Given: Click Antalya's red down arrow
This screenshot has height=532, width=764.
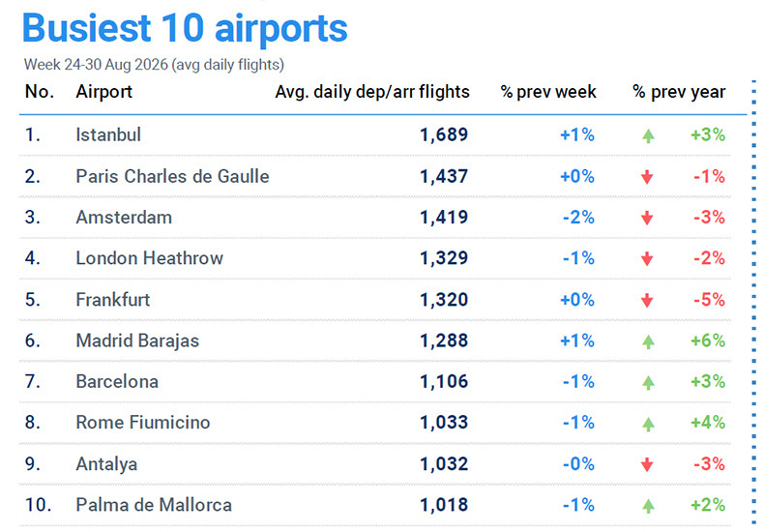Looking at the screenshot, I should [647, 465].
